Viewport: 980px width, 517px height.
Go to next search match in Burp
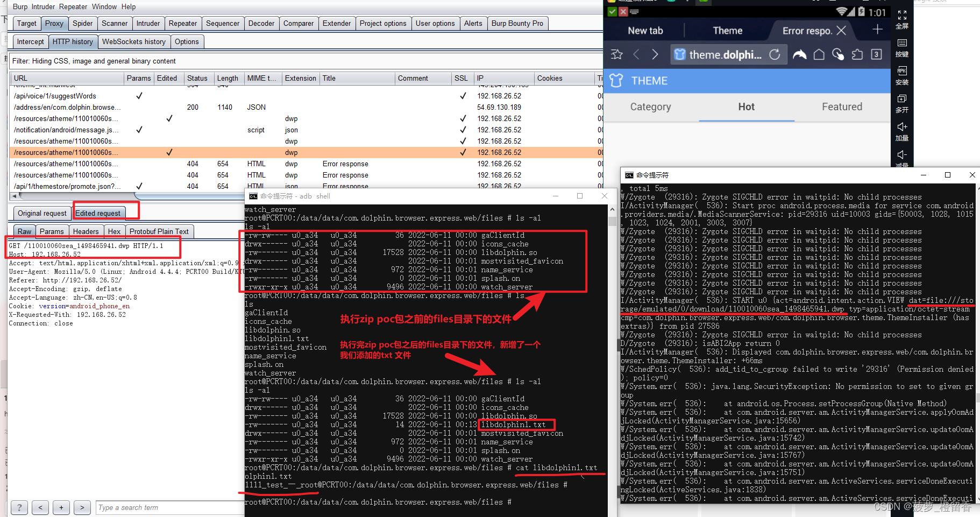coord(82,507)
